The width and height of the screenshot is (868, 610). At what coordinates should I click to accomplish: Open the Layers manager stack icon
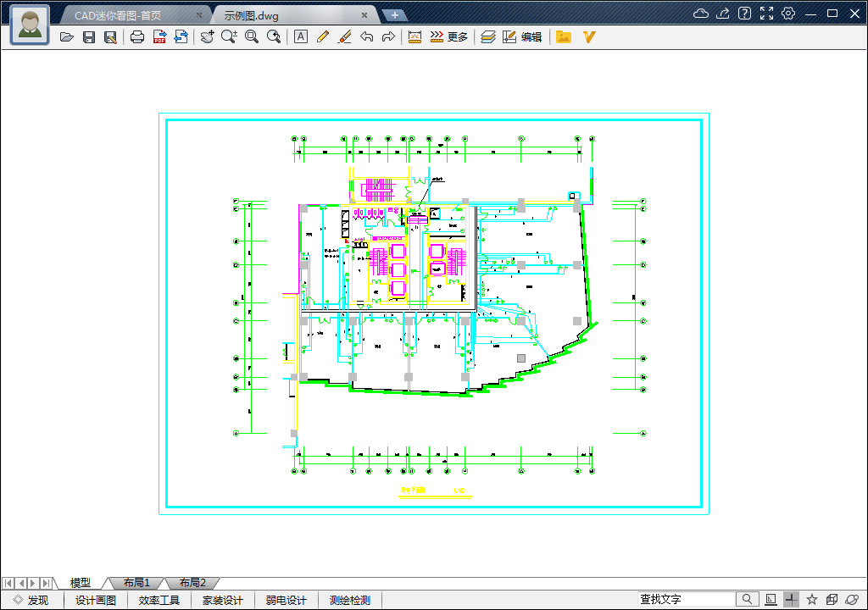(x=487, y=37)
